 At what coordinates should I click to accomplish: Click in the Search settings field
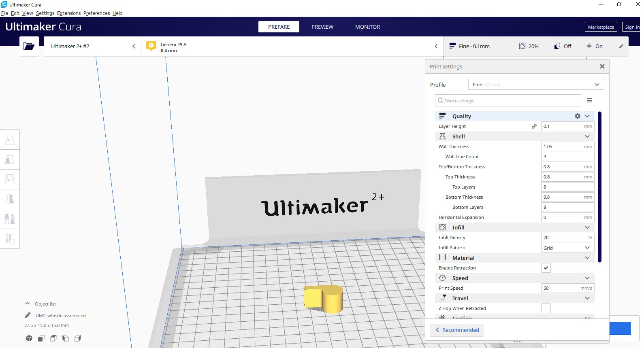(508, 100)
